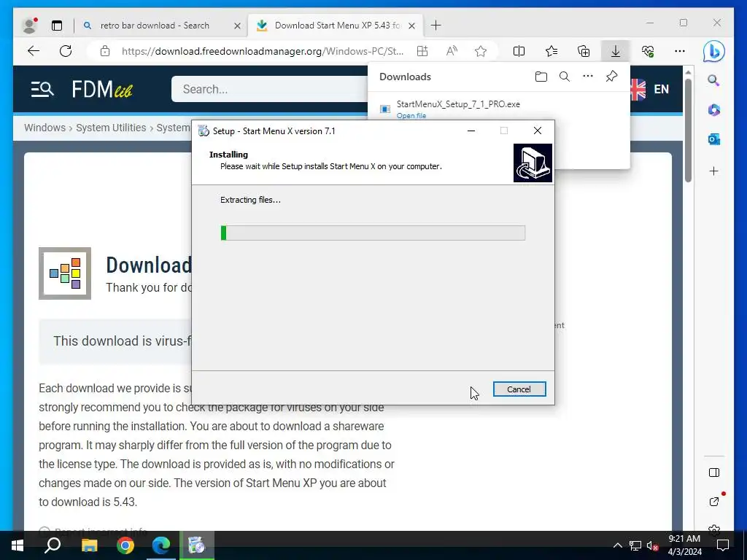Close the Download Start Menu XP tab
The height and width of the screenshot is (560, 747).
[412, 26]
